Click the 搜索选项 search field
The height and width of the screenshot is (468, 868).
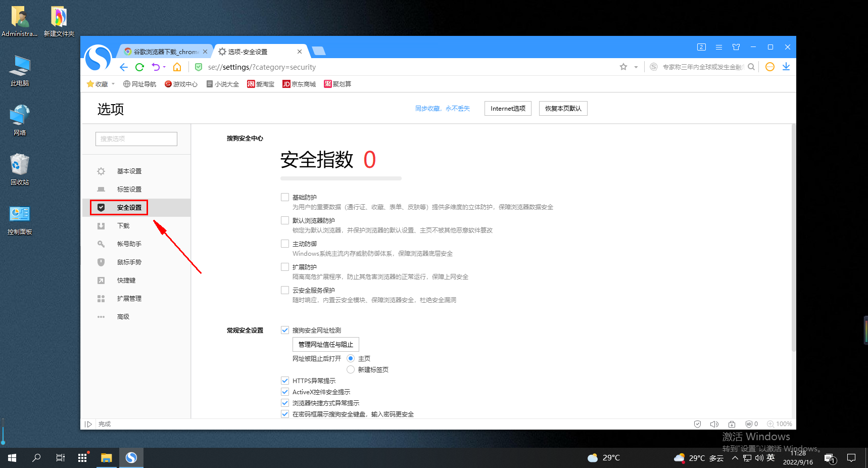(x=136, y=139)
